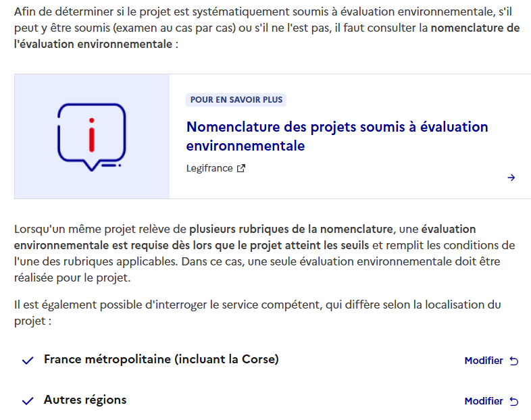Image resolution: width=531 pixels, height=420 pixels.
Task: Click the right arrow icon on the card
Action: [511, 178]
